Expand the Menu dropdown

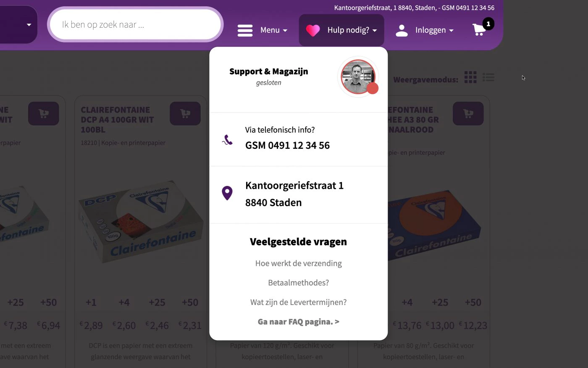pyautogui.click(x=274, y=30)
